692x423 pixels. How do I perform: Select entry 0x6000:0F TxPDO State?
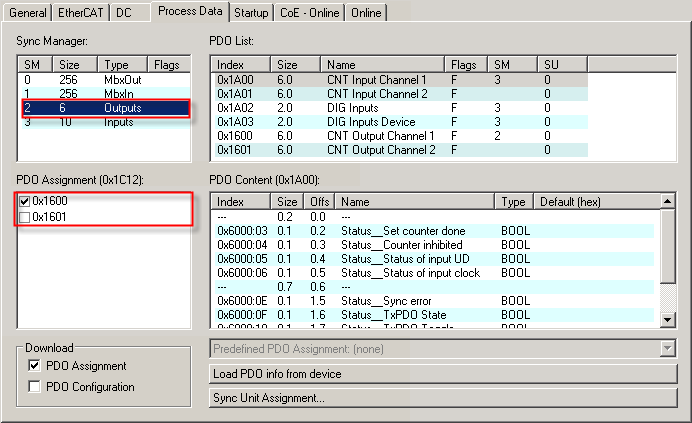click(x=434, y=315)
